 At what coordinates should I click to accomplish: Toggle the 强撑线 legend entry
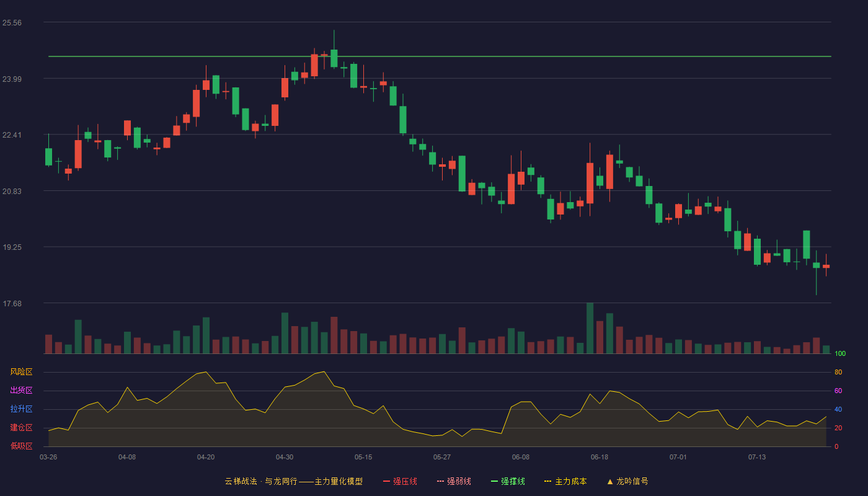tap(508, 481)
